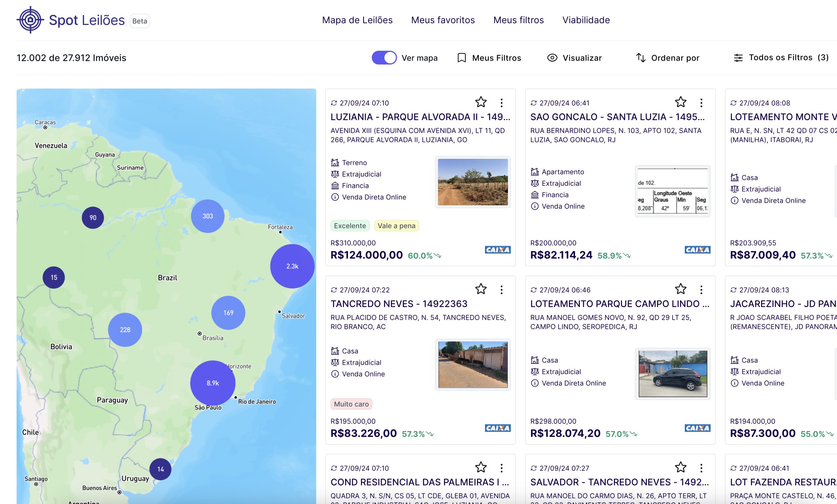Open the TANCREDO NEVES house wall photo thumbnail

click(x=473, y=364)
